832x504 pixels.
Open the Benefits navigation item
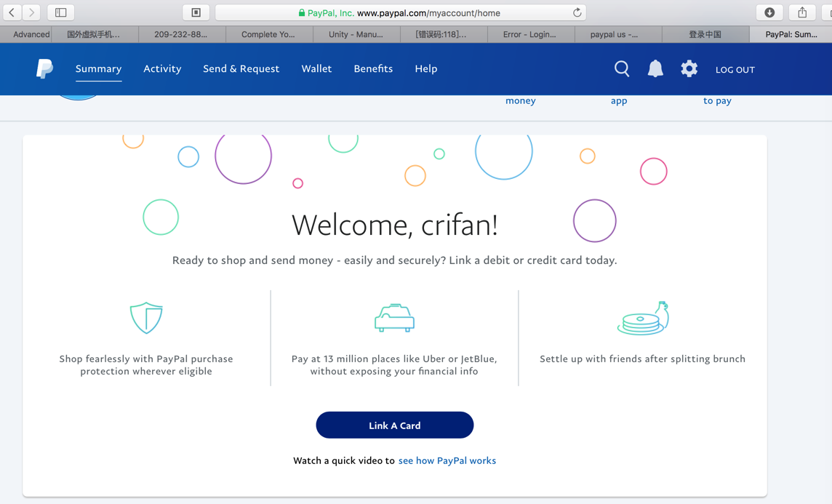[x=373, y=68]
